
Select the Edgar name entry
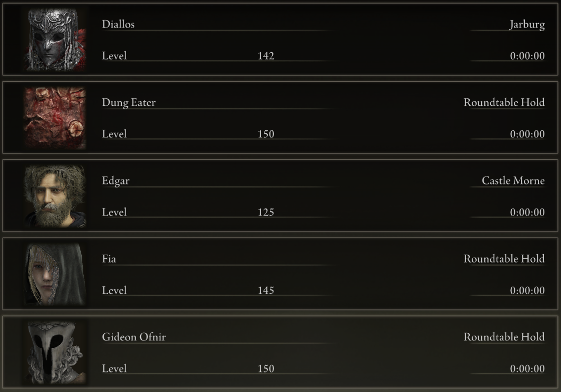coord(115,181)
